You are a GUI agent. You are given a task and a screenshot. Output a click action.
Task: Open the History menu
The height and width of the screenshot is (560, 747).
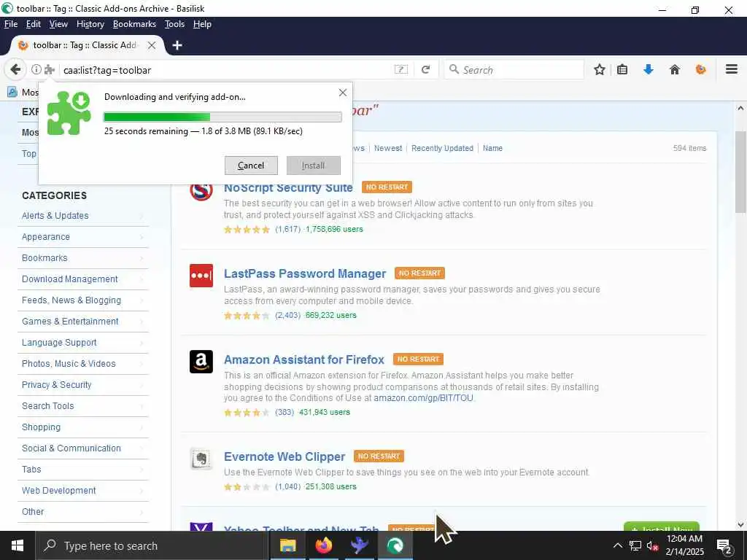(90, 24)
